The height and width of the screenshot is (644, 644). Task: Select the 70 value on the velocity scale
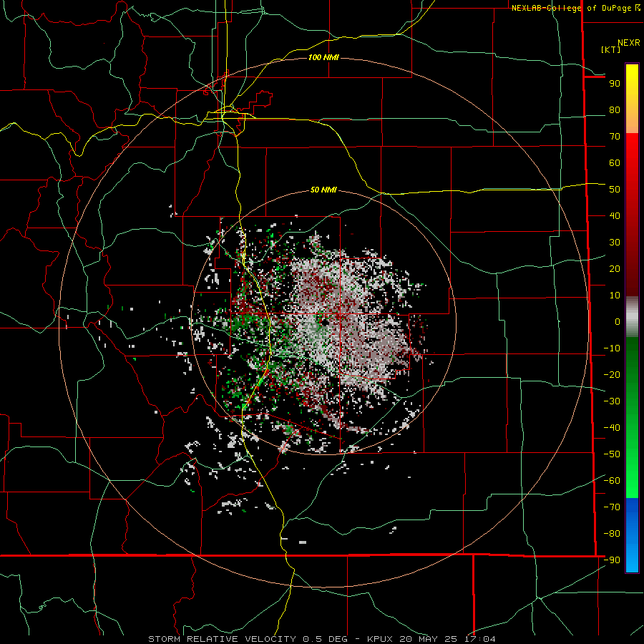click(615, 137)
